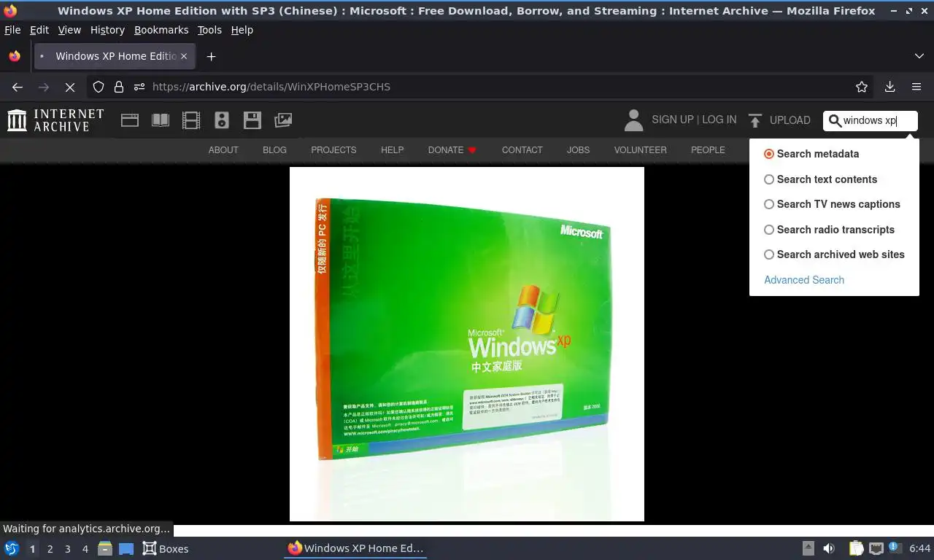Click the network icon in system tray

876,548
